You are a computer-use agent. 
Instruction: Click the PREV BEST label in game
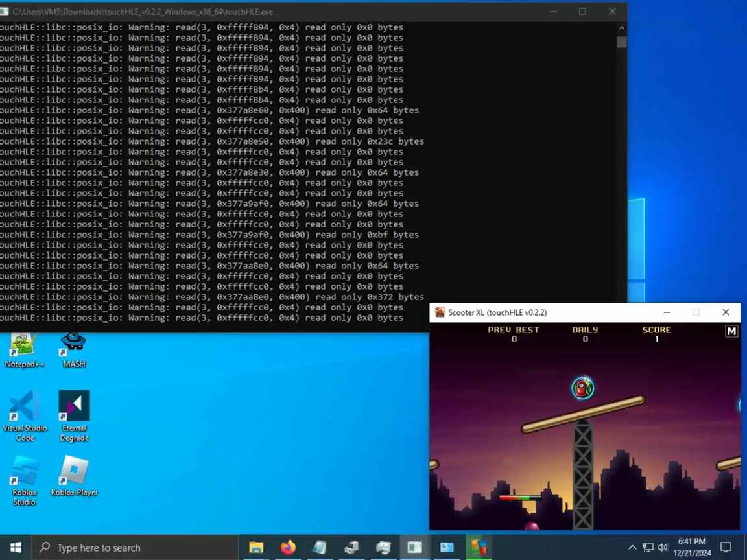coord(514,329)
